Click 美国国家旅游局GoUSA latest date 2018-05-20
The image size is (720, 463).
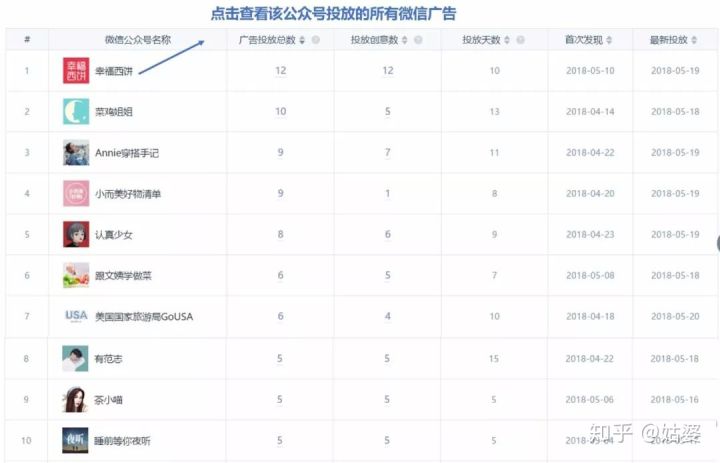[x=675, y=316]
